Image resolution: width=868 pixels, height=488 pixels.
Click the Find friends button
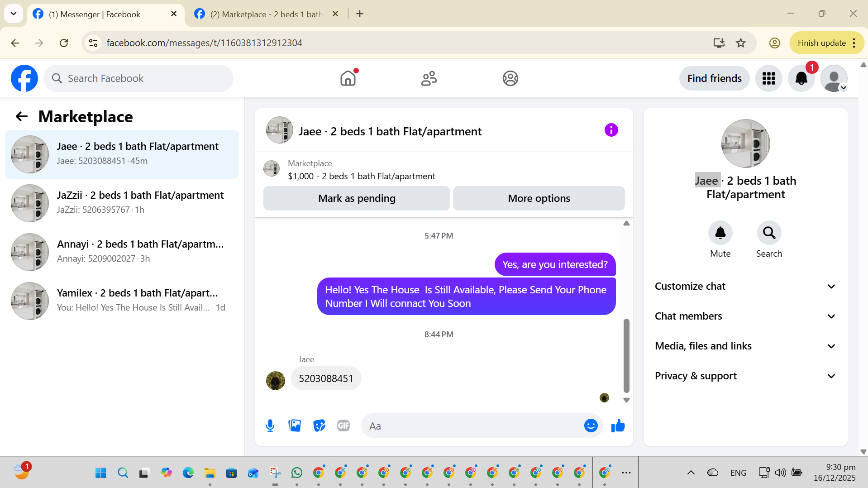(714, 78)
